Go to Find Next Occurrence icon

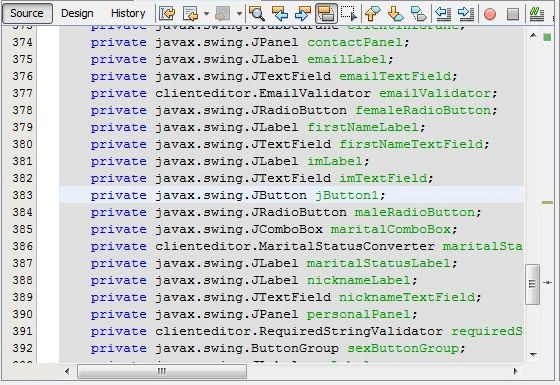coord(303,14)
